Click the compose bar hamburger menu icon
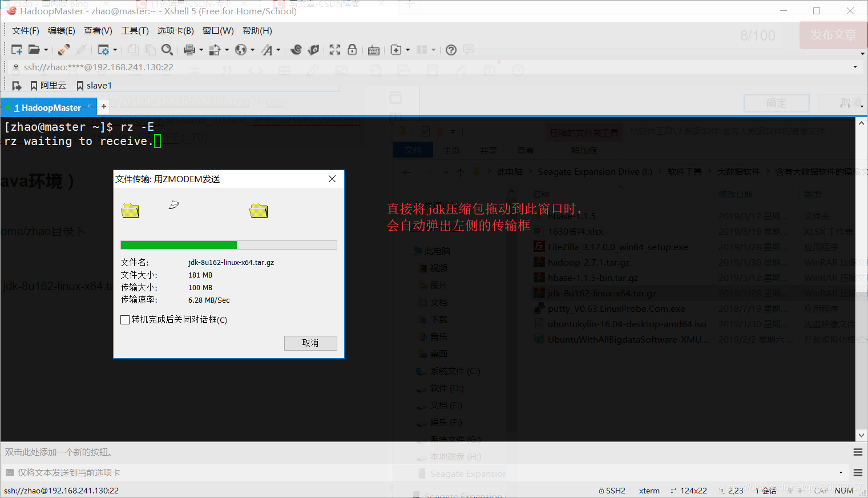868x498 pixels. (858, 472)
